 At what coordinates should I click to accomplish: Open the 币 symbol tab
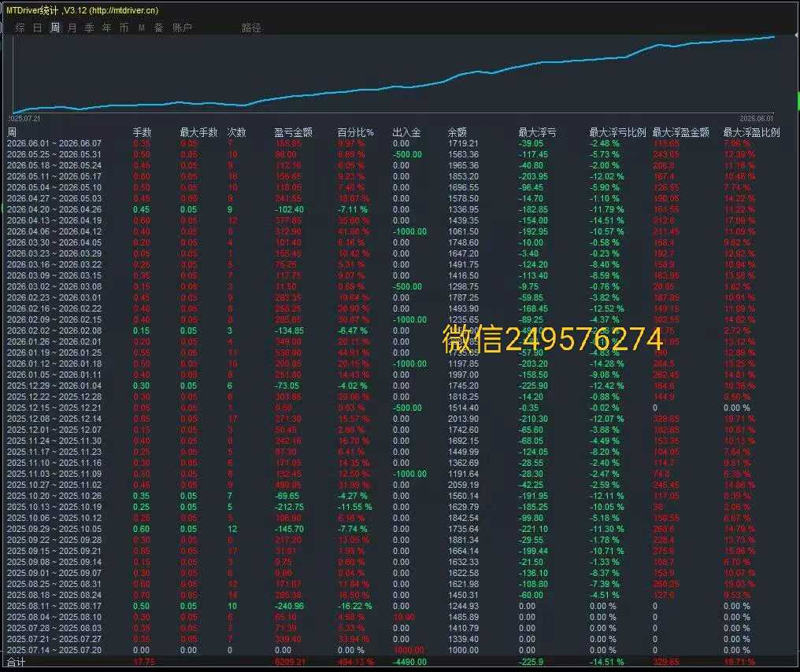click(124, 28)
